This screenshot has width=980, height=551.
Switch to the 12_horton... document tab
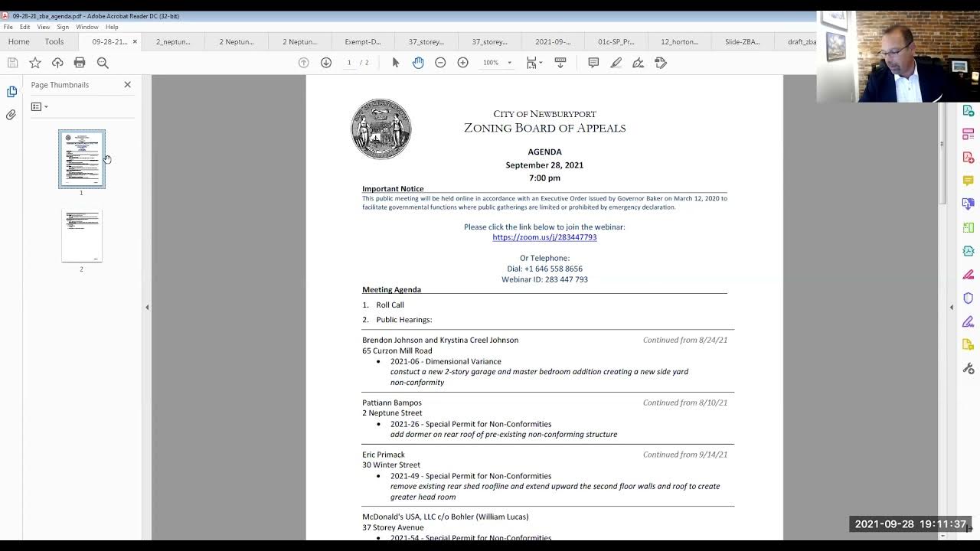click(679, 42)
